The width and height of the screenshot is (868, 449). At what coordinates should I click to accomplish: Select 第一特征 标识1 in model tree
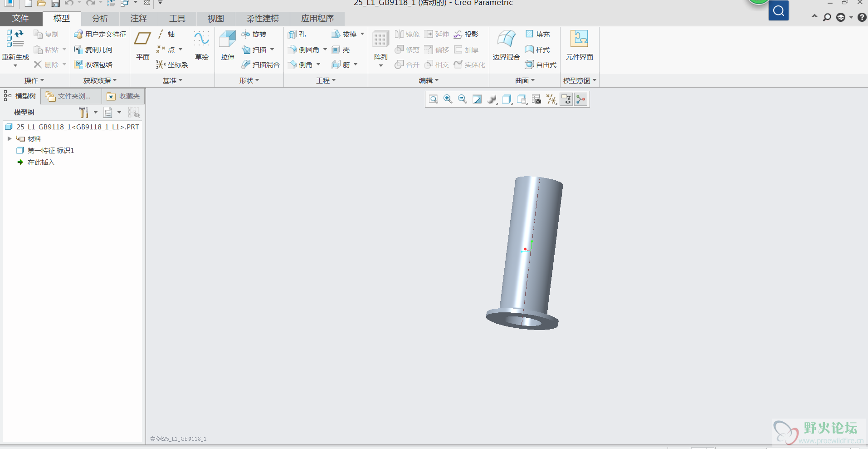point(45,150)
